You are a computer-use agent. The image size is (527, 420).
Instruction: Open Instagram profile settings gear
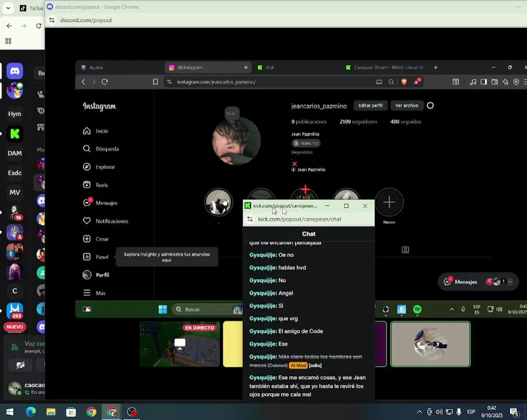(430, 106)
